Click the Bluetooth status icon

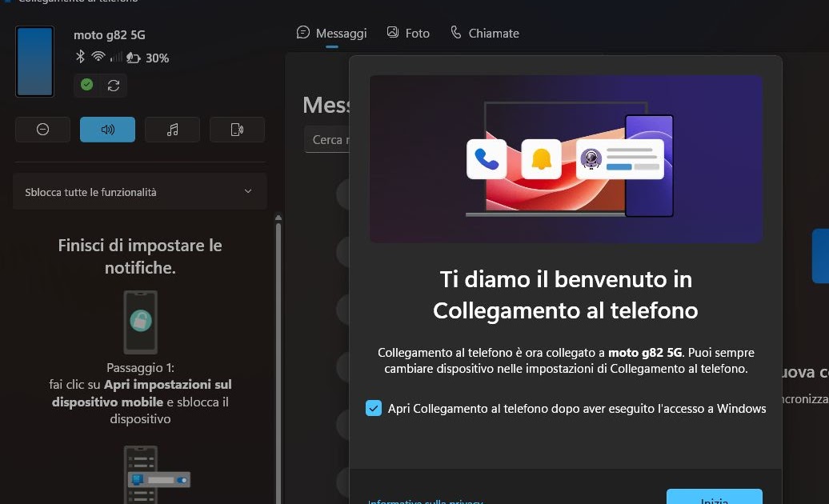(x=80, y=57)
